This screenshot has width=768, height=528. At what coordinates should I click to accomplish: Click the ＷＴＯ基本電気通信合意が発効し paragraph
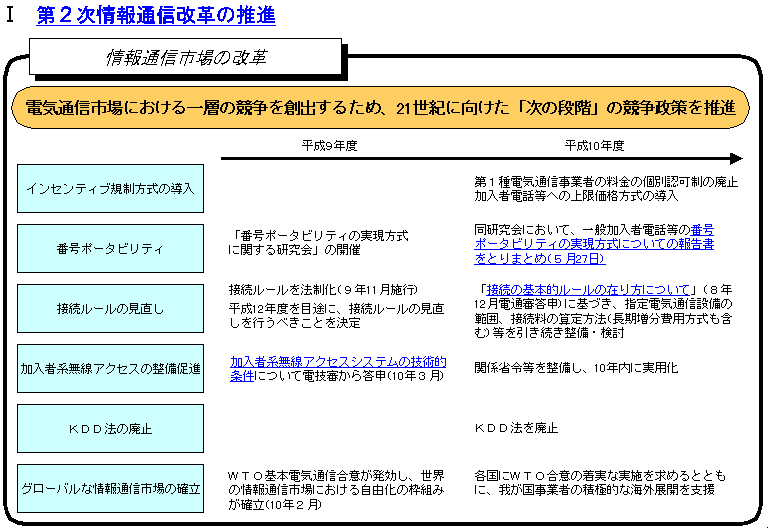click(336, 489)
